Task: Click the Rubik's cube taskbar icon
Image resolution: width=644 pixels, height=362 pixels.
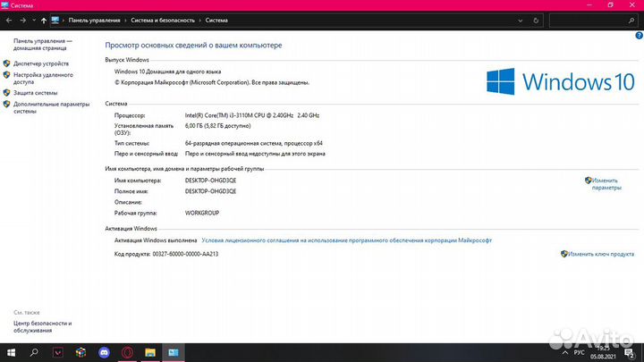Action: point(80,353)
